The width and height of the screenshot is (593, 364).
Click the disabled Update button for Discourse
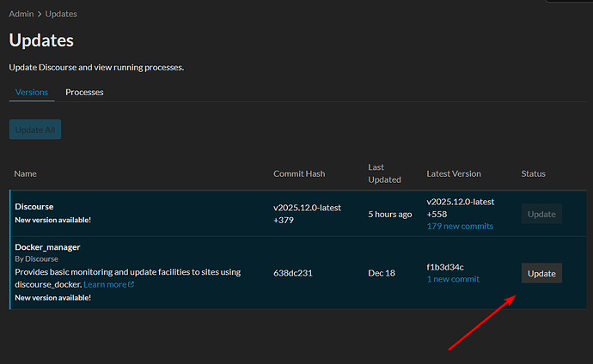pos(541,214)
